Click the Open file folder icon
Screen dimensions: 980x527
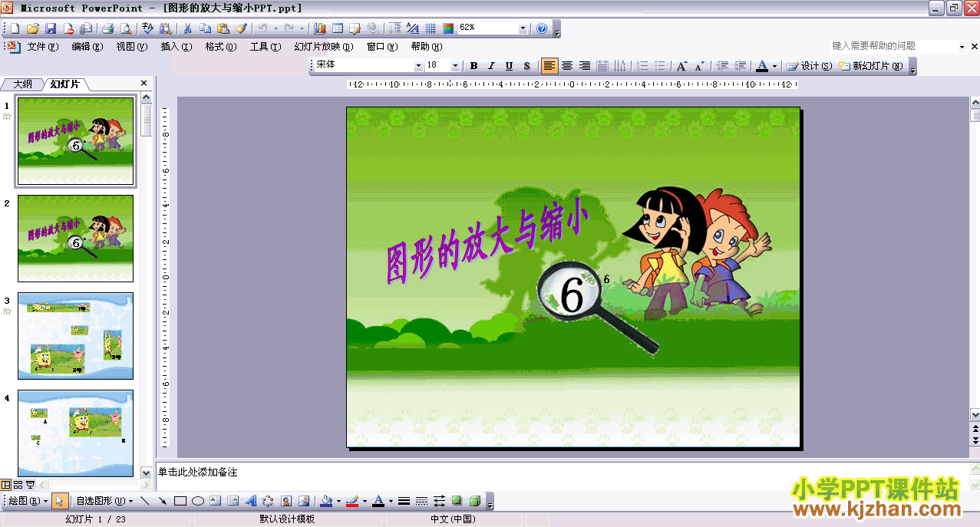[x=33, y=28]
